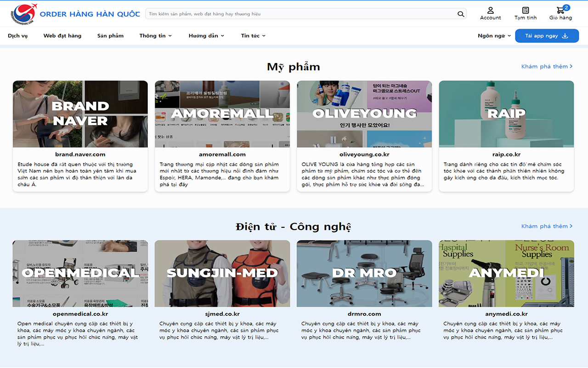Open the SUNGJIN-MED card image
The width and height of the screenshot is (588, 368).
222,274
